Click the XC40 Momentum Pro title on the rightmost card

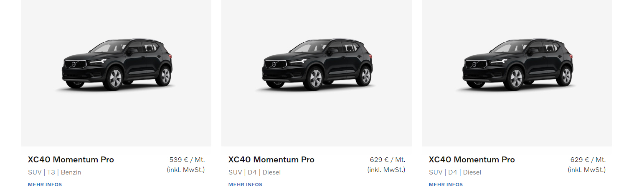(x=472, y=159)
